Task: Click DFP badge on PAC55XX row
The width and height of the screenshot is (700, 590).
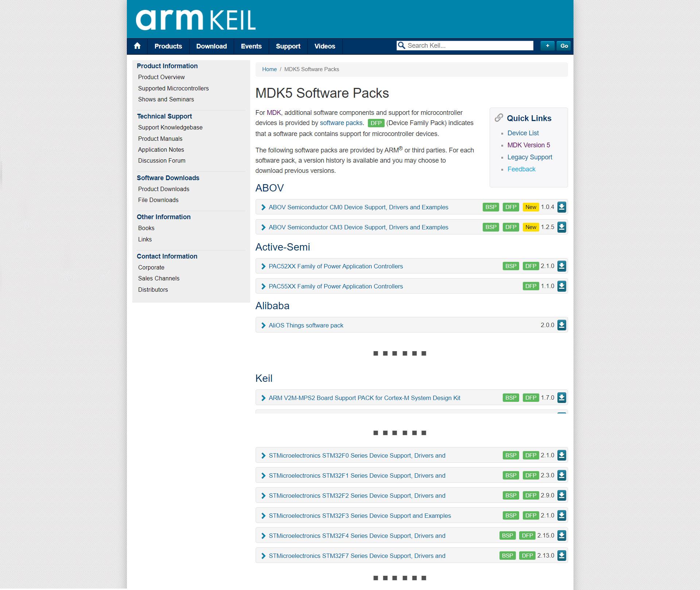Action: point(531,286)
